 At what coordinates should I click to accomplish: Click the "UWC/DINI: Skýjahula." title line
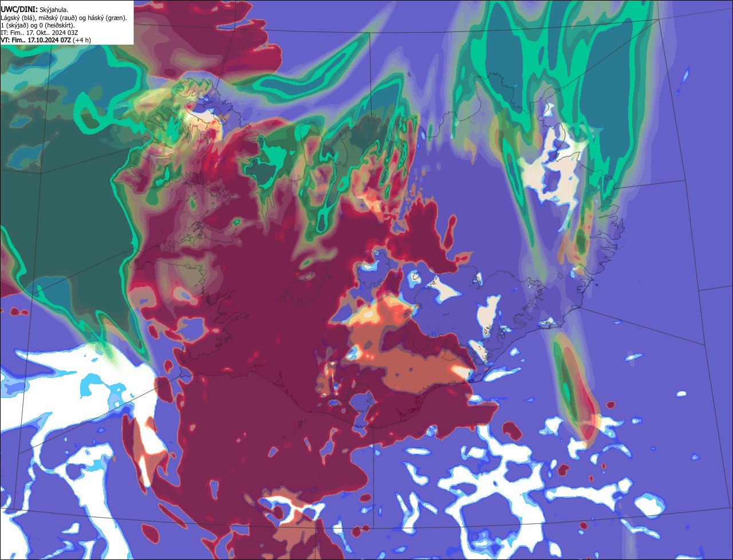point(34,10)
